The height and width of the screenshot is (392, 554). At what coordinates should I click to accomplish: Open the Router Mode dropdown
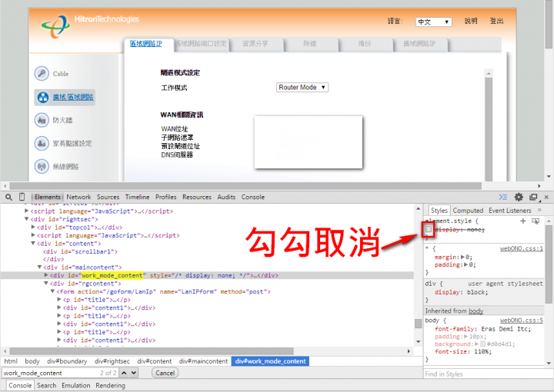click(302, 87)
